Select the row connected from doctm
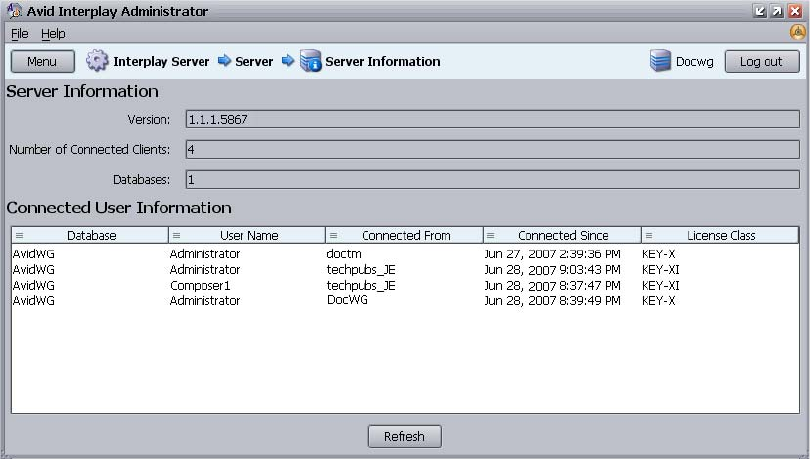The height and width of the screenshot is (459, 810). pos(406,254)
